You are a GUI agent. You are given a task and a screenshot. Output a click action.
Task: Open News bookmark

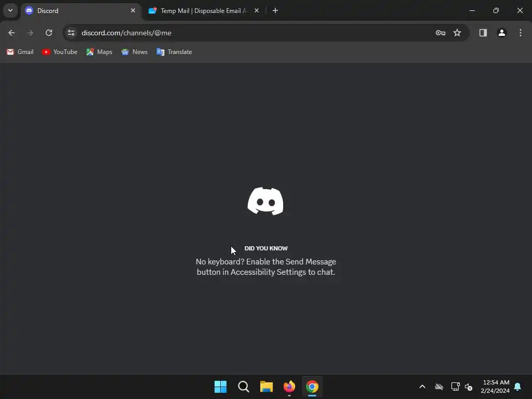[x=135, y=52]
